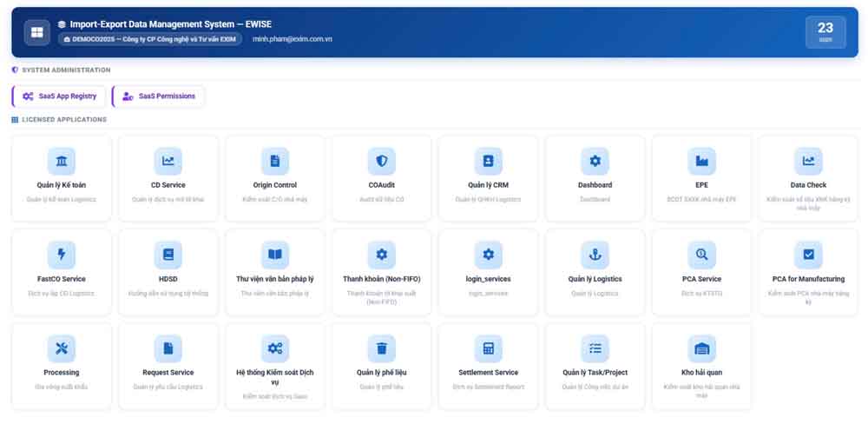Click the 'Kho hải quan' title text
Viewport: 868px width, 431px height.
(702, 373)
